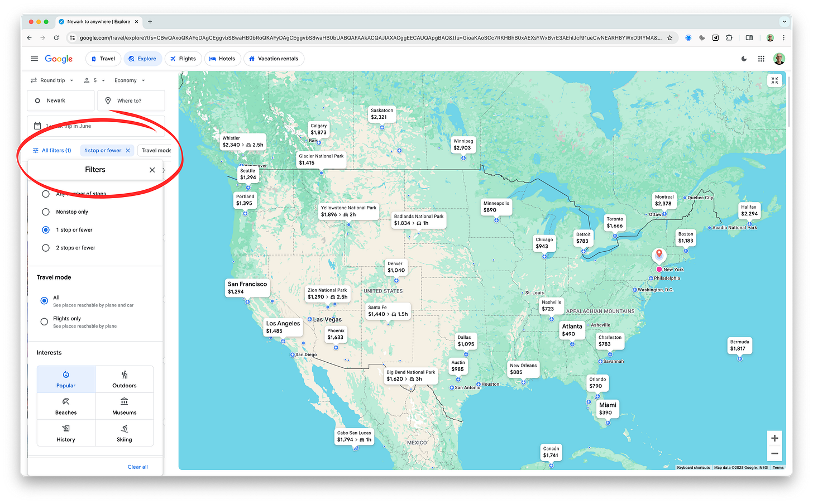The width and height of the screenshot is (813, 504).
Task: Select Yellowstone National Park $1,896 label
Action: (348, 211)
